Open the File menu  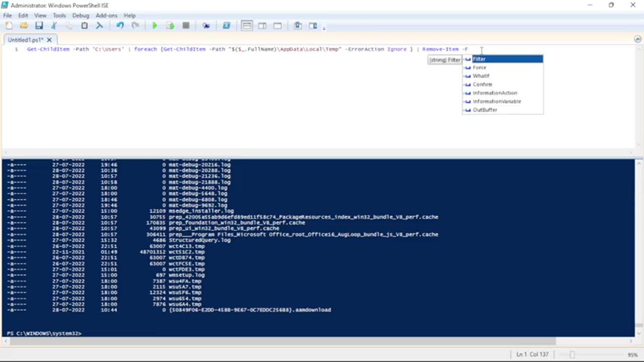pos(8,16)
